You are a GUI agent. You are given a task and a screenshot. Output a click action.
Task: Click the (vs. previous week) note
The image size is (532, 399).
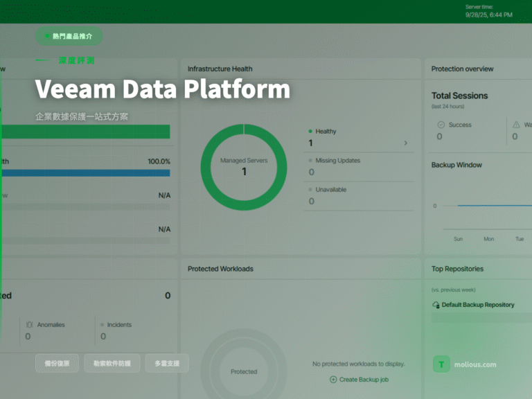tap(453, 290)
